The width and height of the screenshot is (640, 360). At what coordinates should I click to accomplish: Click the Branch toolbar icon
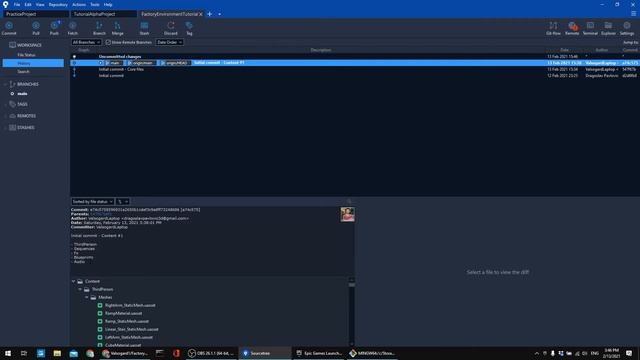click(x=99, y=28)
